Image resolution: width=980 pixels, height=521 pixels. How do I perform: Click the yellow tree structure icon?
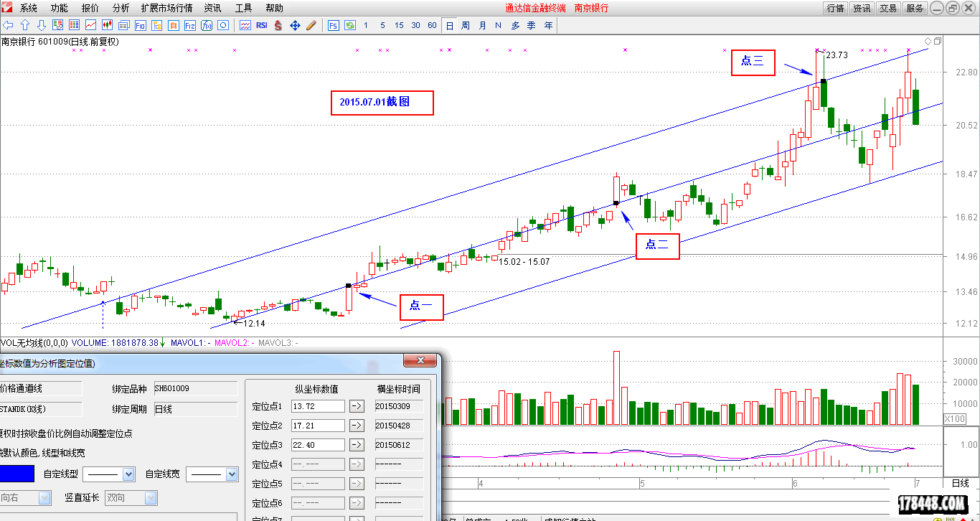pyautogui.click(x=156, y=25)
